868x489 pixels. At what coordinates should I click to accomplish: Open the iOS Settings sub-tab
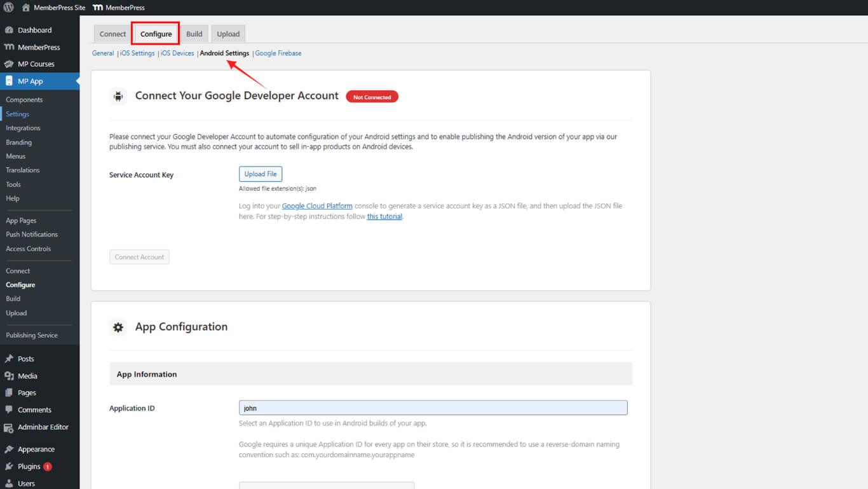[x=137, y=53]
